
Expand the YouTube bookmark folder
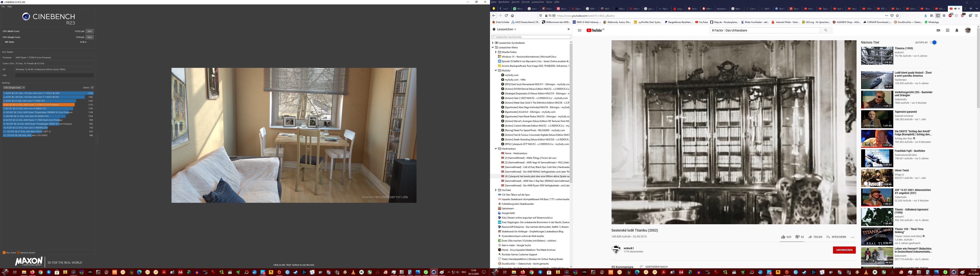(496, 190)
